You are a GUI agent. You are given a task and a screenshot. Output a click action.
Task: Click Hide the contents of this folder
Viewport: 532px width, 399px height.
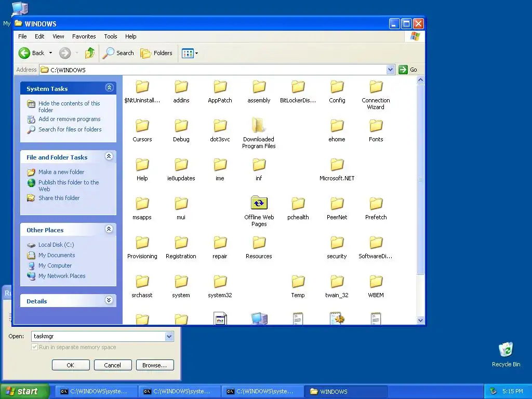coord(69,107)
